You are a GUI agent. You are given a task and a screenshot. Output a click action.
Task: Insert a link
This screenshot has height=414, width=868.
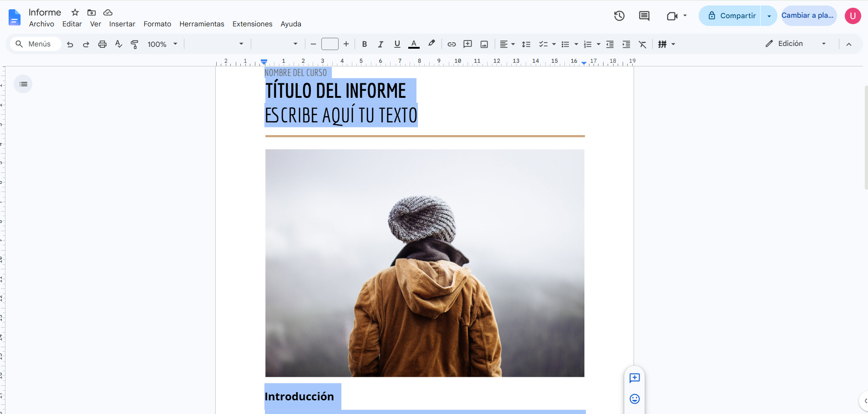pos(452,44)
